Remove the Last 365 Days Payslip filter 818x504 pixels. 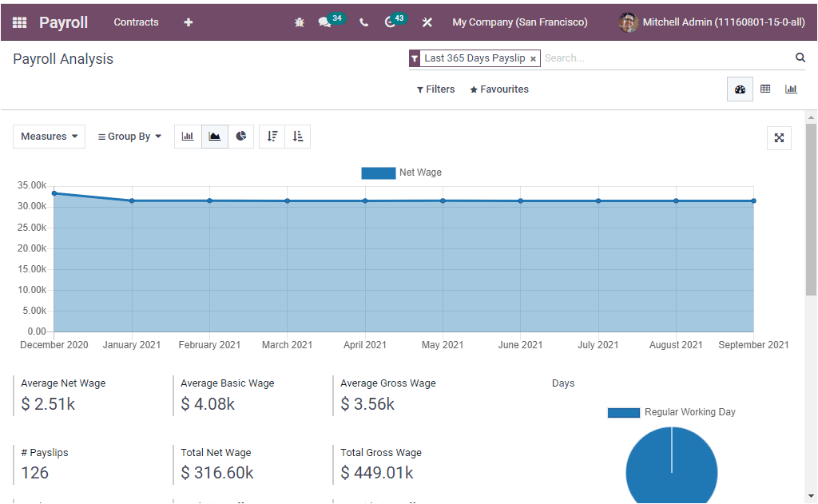click(533, 58)
